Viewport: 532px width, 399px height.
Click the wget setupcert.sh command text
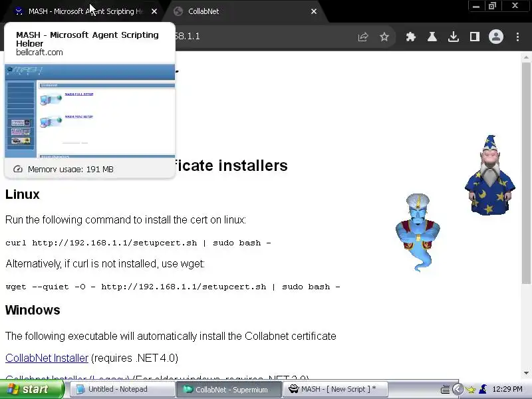tap(173, 287)
